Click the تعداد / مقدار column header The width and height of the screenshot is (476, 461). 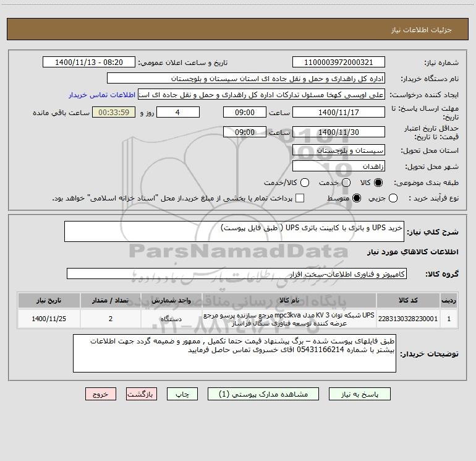pyautogui.click(x=111, y=301)
